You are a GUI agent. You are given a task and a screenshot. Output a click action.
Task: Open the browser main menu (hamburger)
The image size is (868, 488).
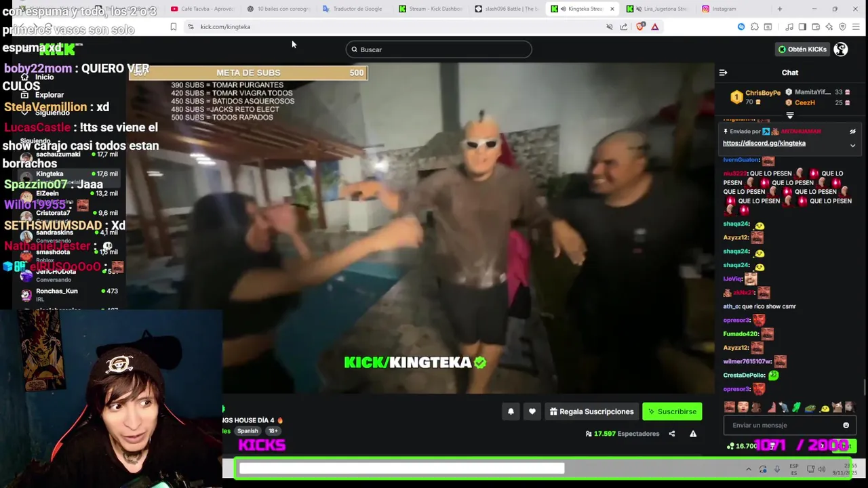tap(856, 26)
